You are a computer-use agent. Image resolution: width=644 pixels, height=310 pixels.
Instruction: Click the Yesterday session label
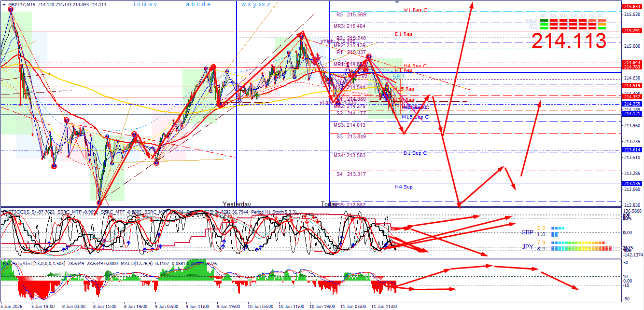(237, 204)
